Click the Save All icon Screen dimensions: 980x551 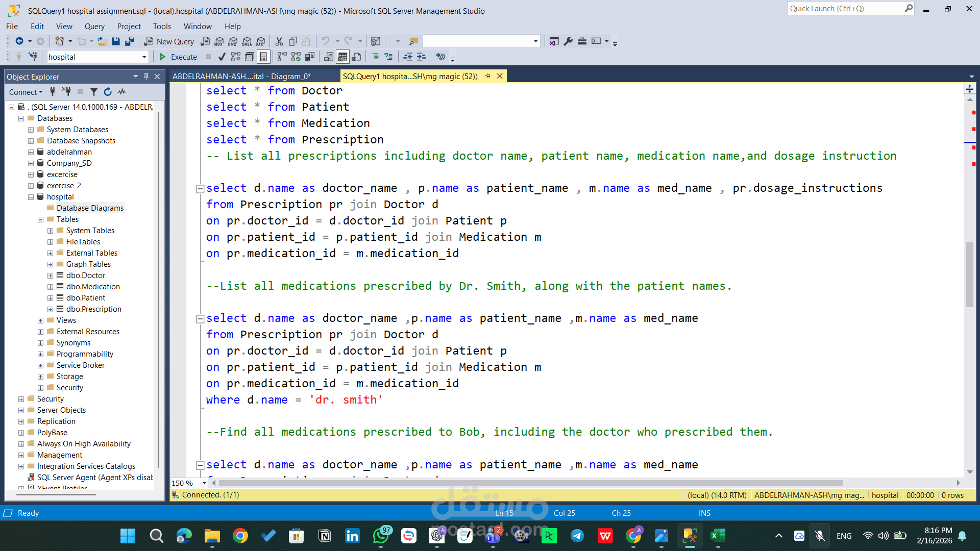click(x=130, y=41)
